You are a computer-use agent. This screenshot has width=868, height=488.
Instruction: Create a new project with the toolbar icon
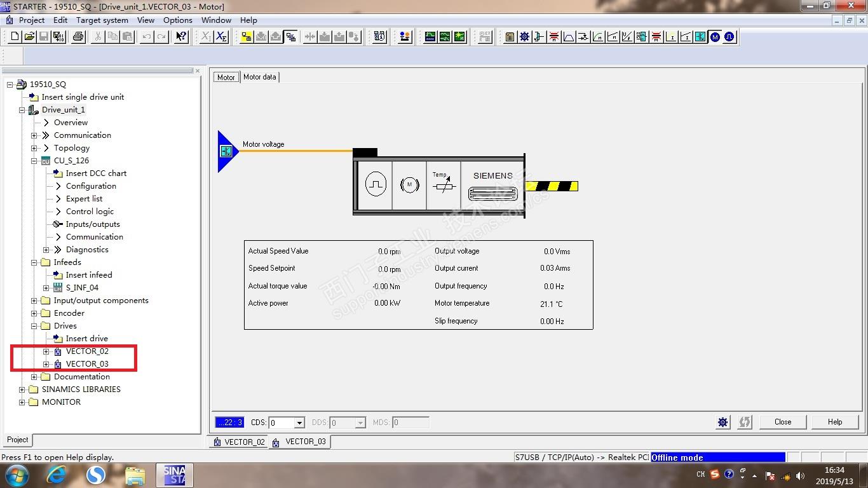click(15, 37)
